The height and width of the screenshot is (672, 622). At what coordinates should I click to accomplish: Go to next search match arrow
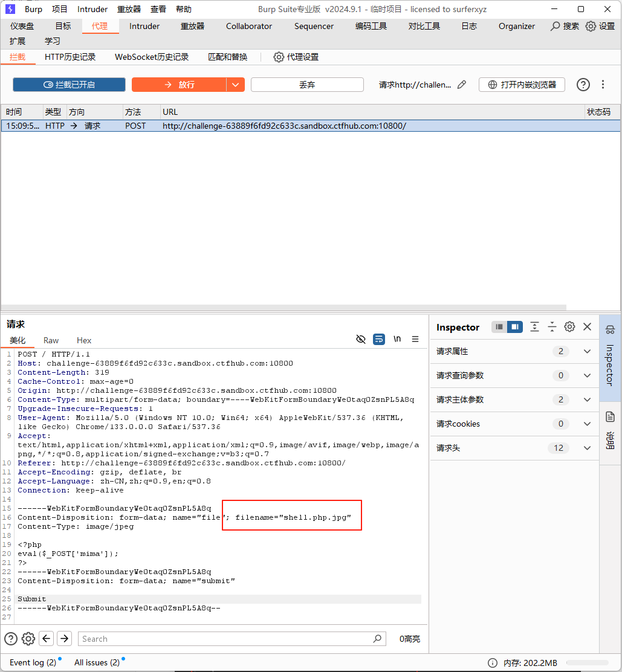coord(64,639)
